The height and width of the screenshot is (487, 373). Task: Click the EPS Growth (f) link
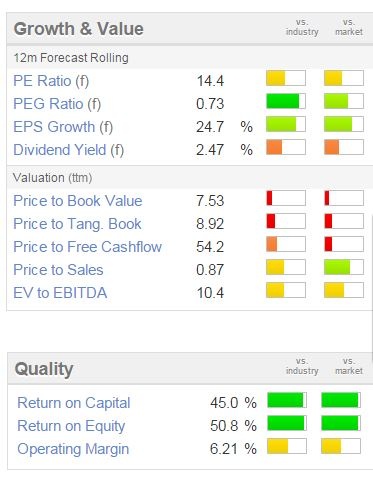[63, 127]
